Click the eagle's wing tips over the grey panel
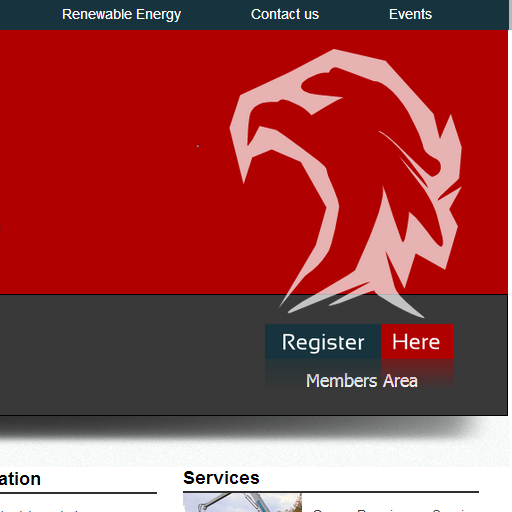The height and width of the screenshot is (512, 512). [350, 305]
